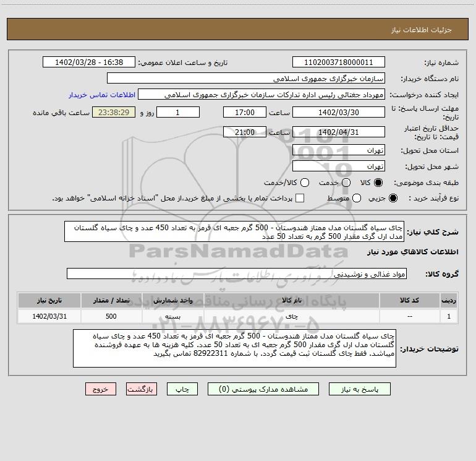Click the buyer organization name field

(246, 78)
